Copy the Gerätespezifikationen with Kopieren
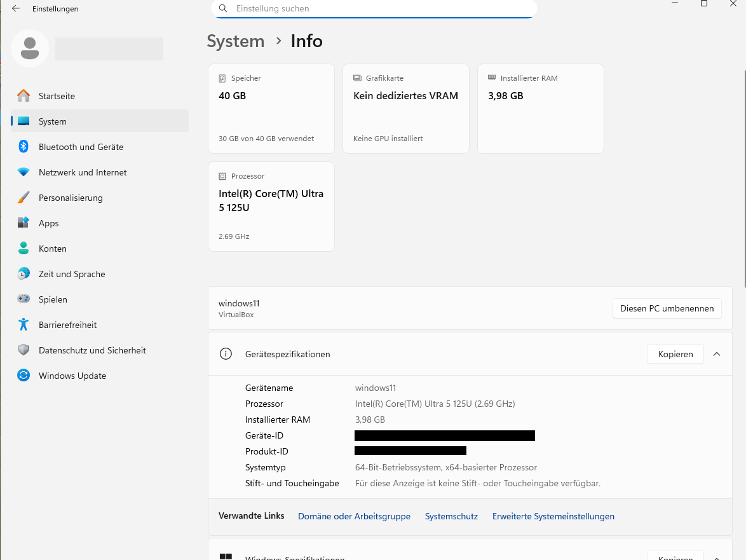This screenshot has width=746, height=560. [675, 354]
